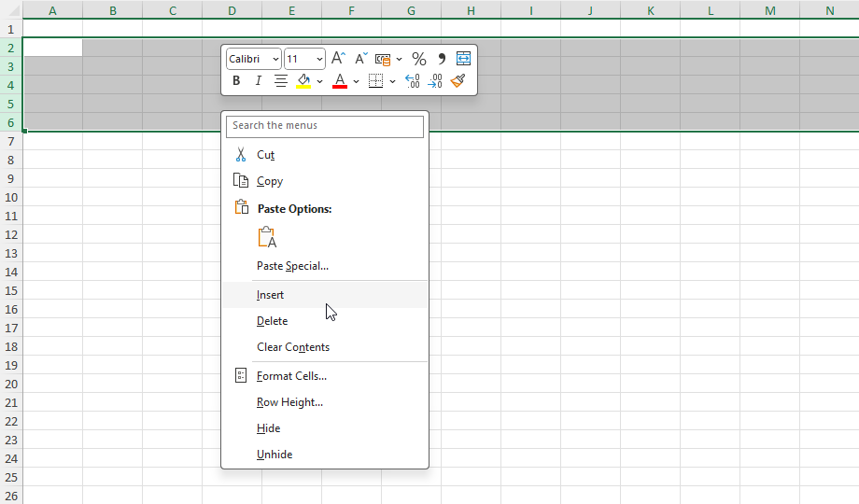Select column K header

point(650,10)
